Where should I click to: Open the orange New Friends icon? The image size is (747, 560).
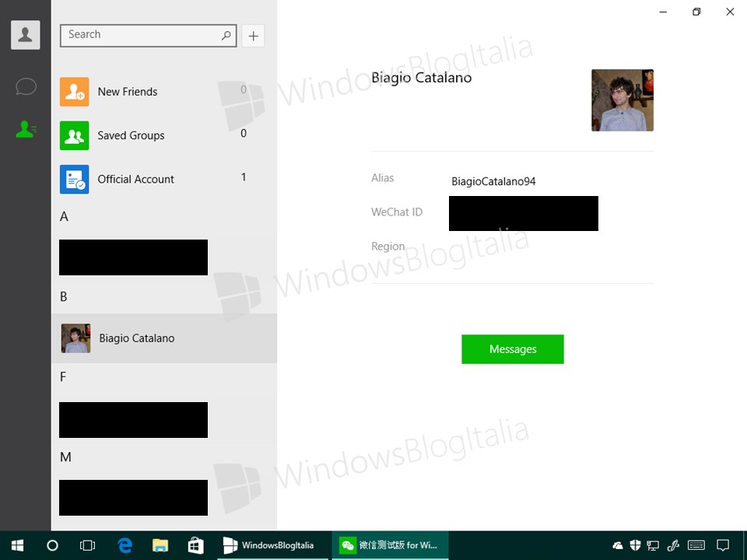point(75,92)
